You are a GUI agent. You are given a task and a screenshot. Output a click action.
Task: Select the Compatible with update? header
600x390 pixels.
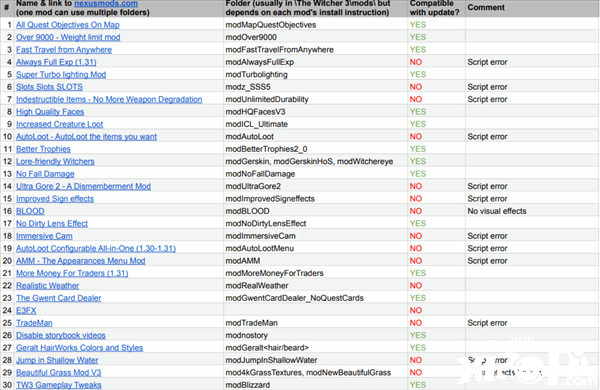tap(437, 8)
